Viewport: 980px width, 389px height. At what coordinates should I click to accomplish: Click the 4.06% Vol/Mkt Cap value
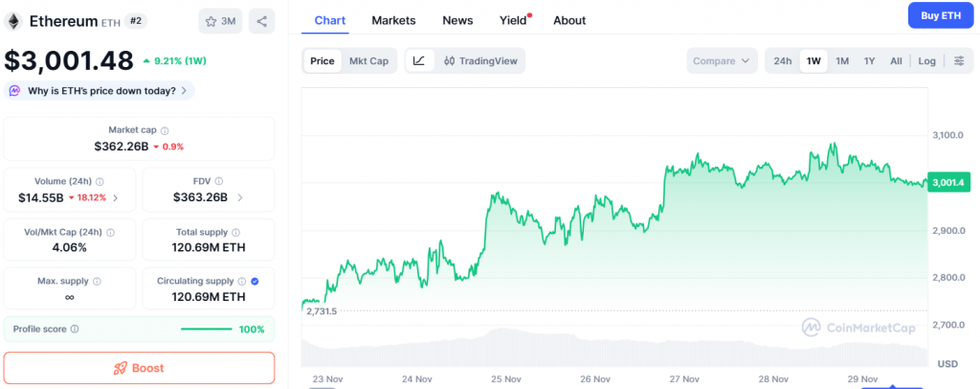(x=69, y=247)
